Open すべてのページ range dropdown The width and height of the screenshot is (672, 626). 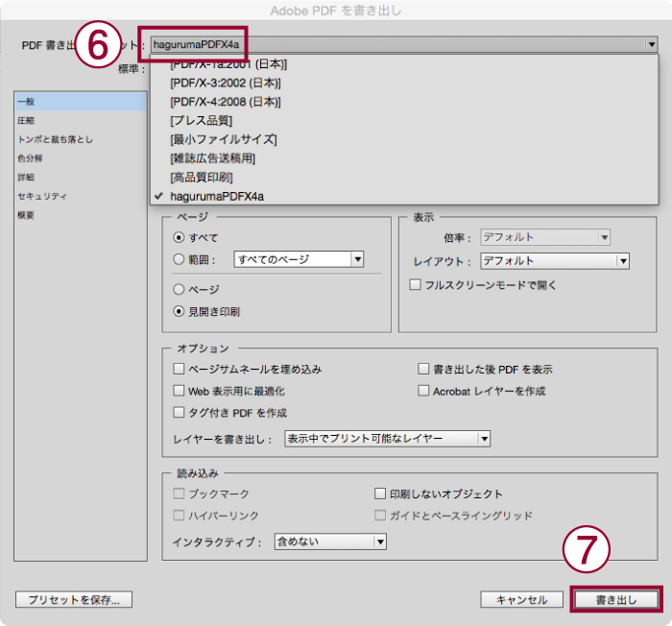click(299, 259)
